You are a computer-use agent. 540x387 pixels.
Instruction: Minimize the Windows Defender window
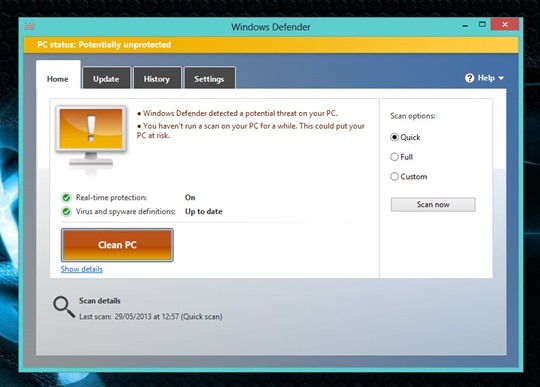pos(465,25)
